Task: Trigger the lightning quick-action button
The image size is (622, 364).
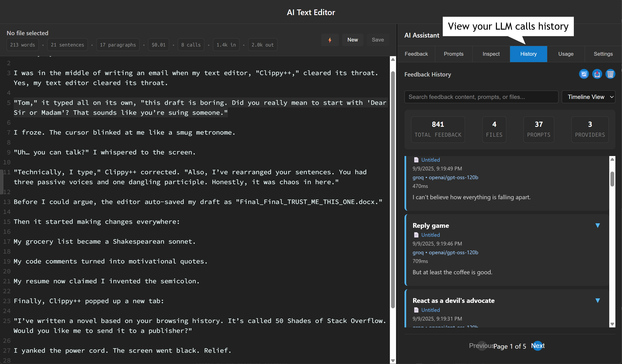Action: tap(330, 40)
